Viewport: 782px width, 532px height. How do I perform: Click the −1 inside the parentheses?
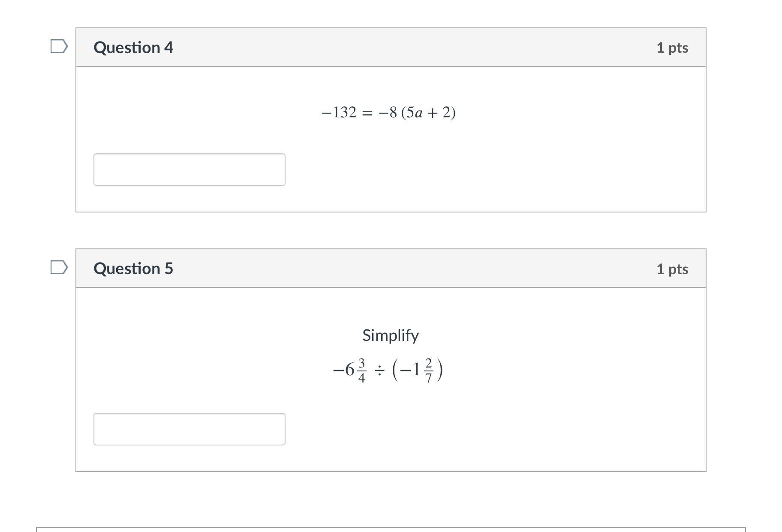pyautogui.click(x=410, y=370)
